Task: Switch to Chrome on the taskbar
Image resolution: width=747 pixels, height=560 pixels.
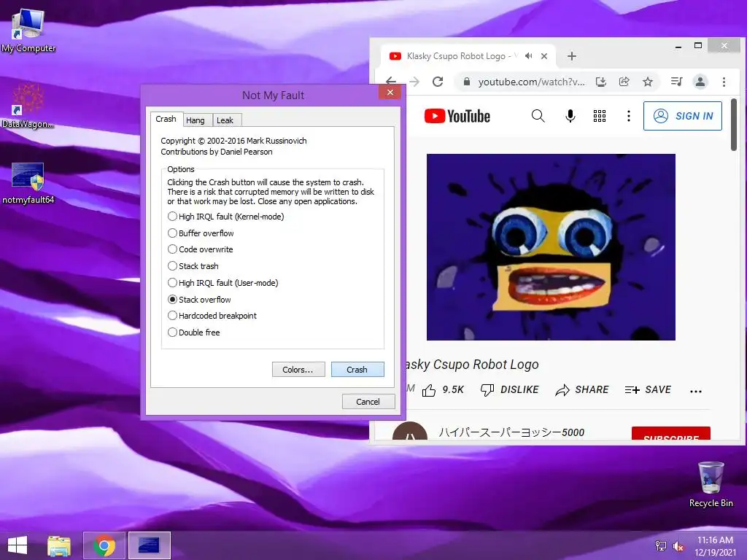Action: tap(104, 545)
